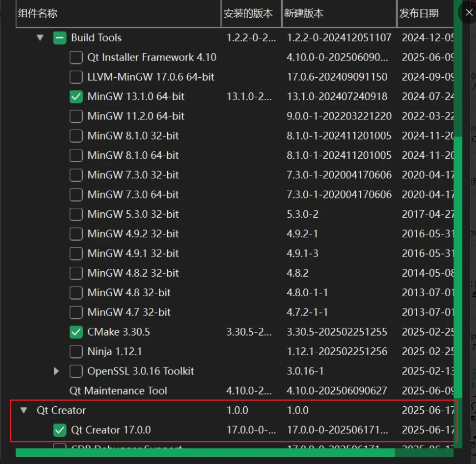476x464 pixels.
Task: Expand the OpenSSL 3.0.16 Toolkit node
Action: pyautogui.click(x=56, y=371)
